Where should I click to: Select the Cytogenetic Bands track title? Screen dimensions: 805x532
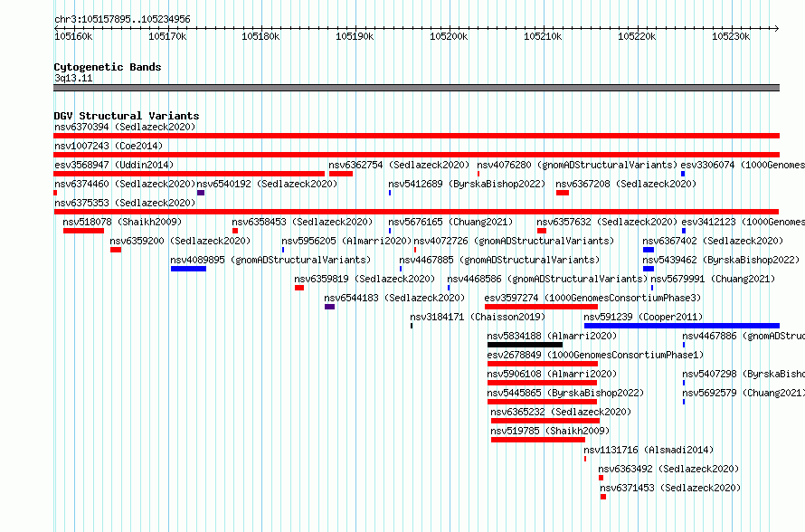pos(108,67)
